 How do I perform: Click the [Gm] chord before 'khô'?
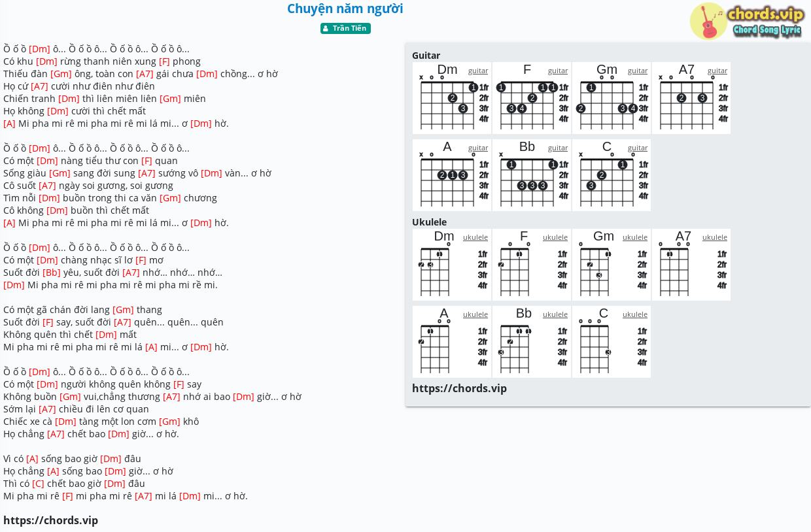click(169, 422)
